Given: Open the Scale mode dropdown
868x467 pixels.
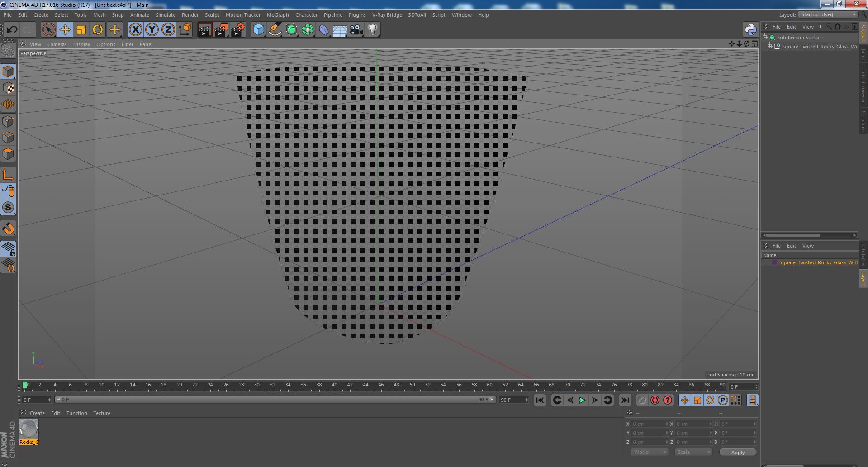Looking at the screenshot, I should point(693,452).
